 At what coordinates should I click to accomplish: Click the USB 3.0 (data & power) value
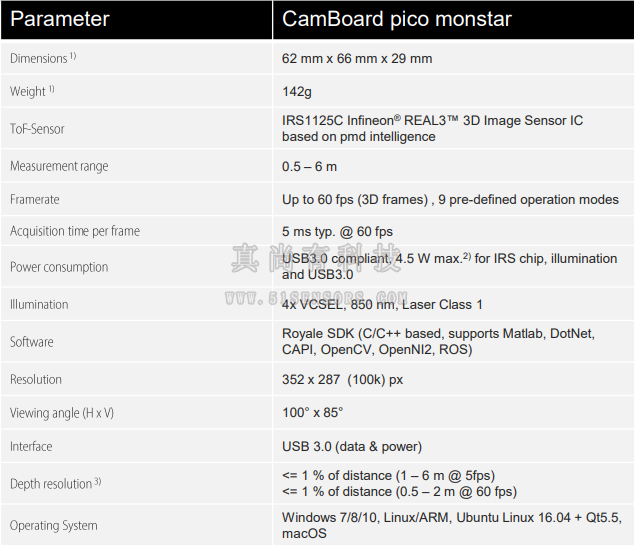tap(352, 447)
